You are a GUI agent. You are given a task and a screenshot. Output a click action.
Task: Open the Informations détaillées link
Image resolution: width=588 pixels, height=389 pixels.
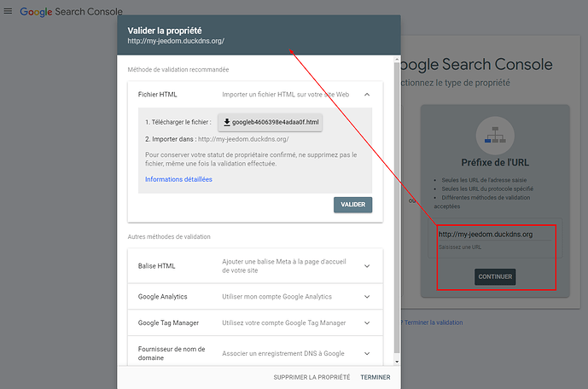178,179
